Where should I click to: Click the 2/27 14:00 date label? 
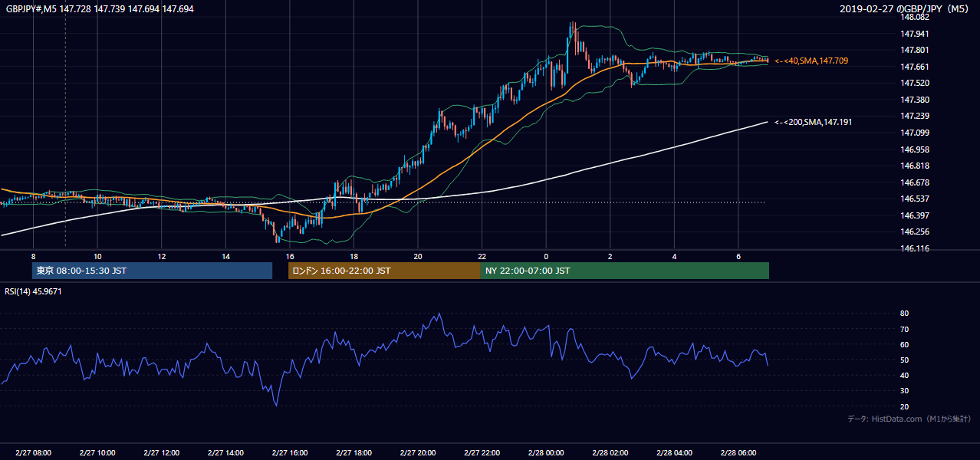[x=225, y=453]
